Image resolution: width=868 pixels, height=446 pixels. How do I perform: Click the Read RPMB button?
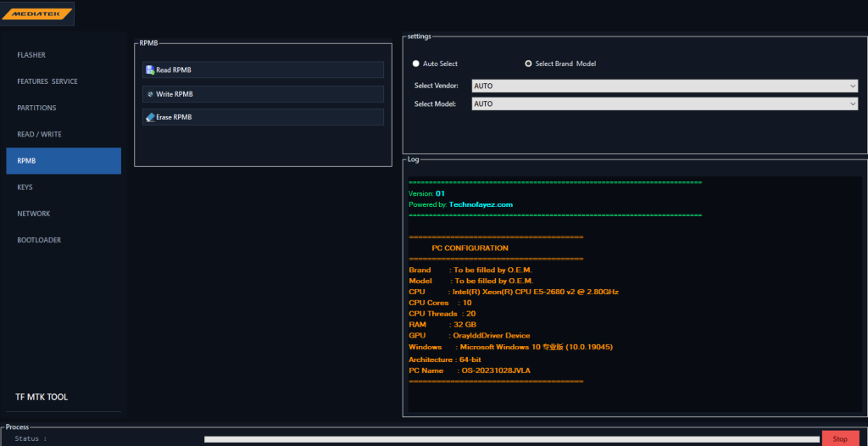(x=263, y=70)
